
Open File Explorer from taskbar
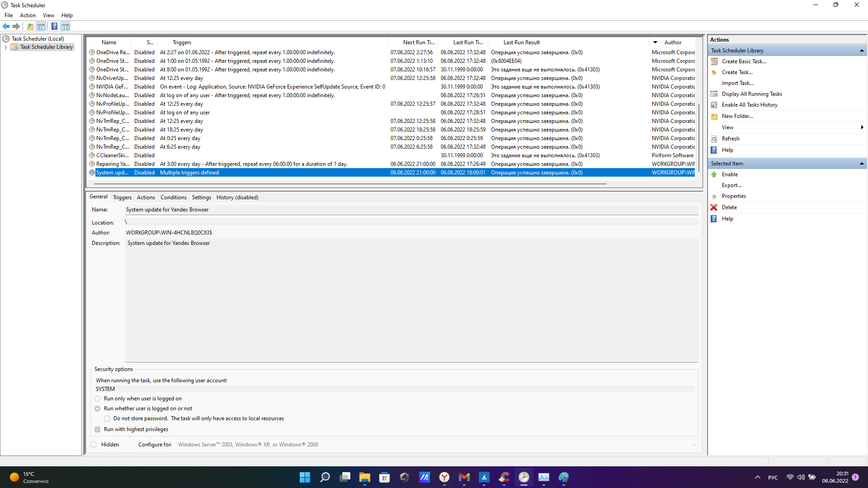365,477
